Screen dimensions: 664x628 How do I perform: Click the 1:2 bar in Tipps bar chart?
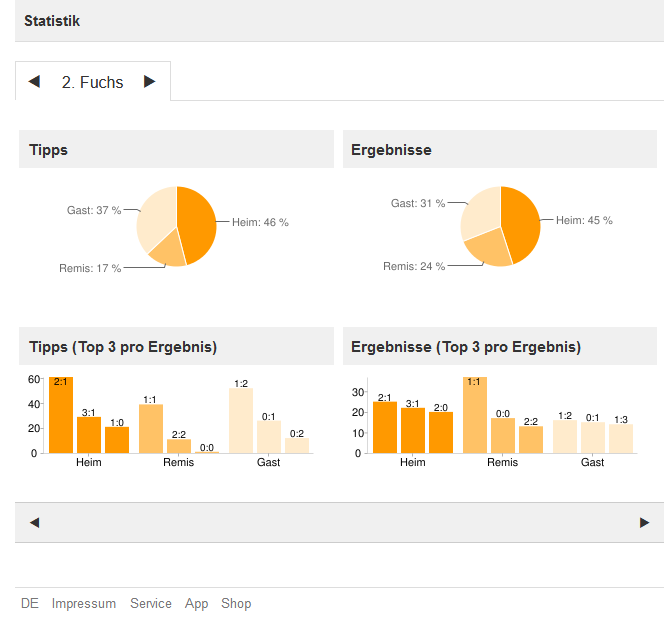click(241, 421)
